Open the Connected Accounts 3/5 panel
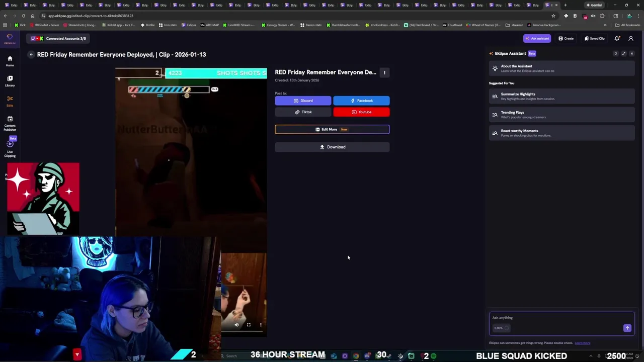The width and height of the screenshot is (644, 362). 59,38
